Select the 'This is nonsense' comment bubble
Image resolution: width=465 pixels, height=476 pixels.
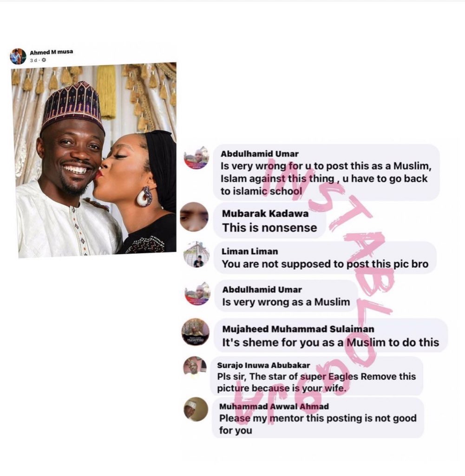[x=269, y=221]
